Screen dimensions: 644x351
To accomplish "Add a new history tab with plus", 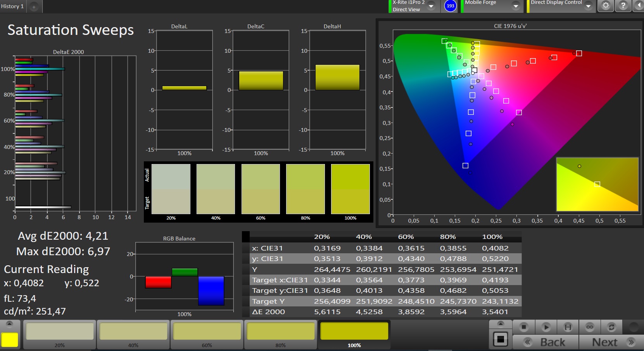I will coord(34,7).
